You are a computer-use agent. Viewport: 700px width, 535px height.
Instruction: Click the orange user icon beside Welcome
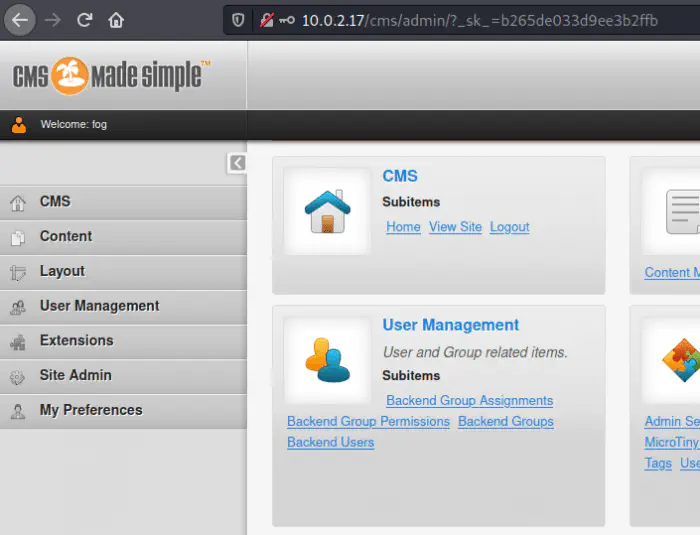click(x=18, y=125)
